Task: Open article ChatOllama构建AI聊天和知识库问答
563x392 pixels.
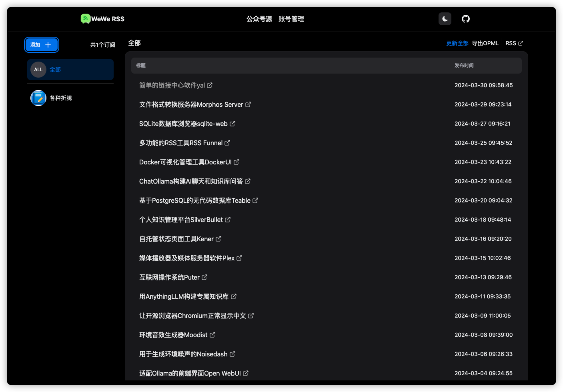Action: tap(191, 181)
